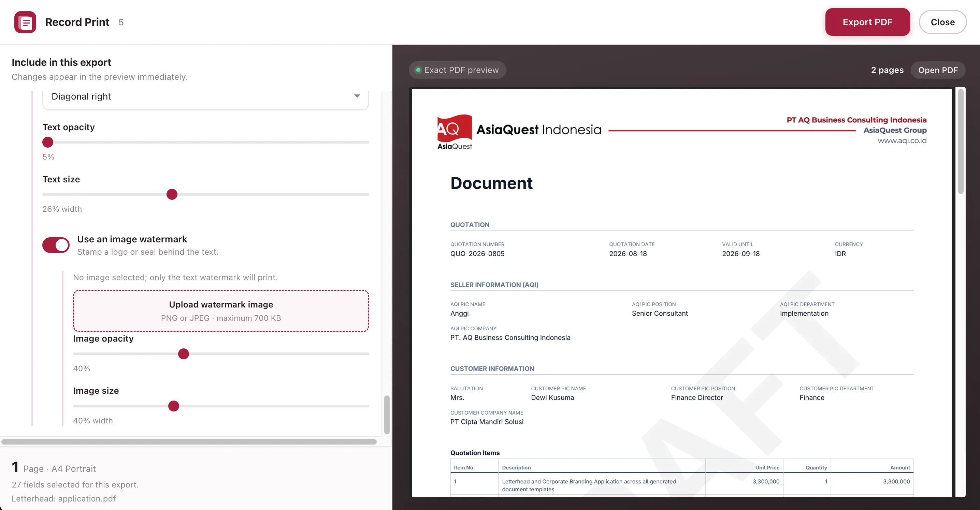Click the No image selected notice
980x510 pixels.
click(175, 277)
